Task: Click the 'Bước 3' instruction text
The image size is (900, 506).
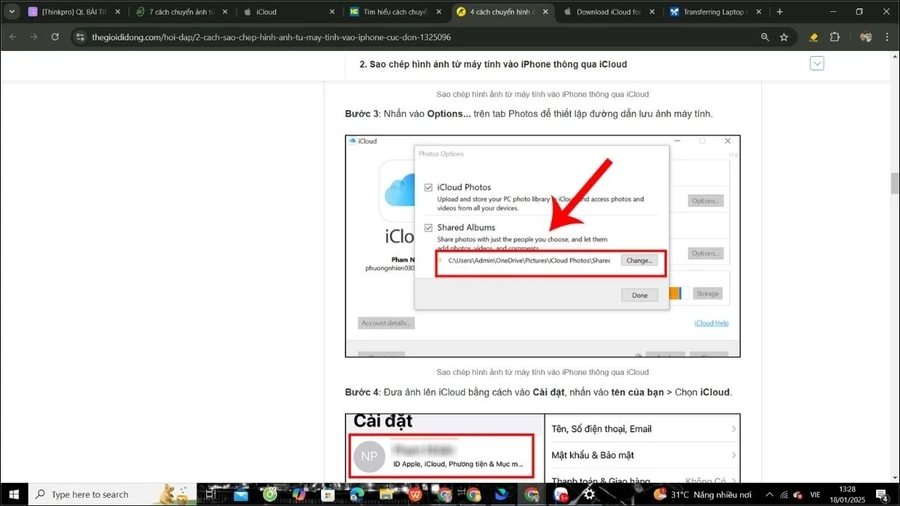Action: pyautogui.click(x=529, y=114)
